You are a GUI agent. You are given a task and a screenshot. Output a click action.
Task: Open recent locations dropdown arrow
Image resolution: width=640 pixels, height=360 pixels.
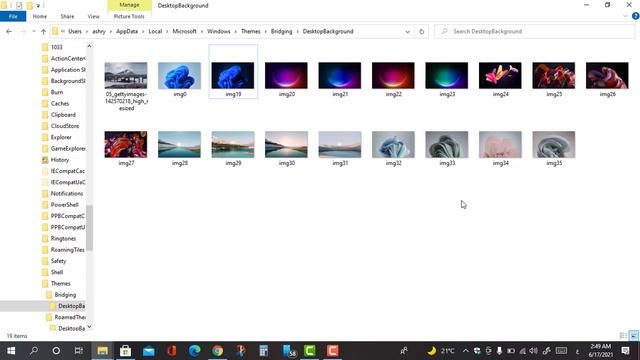tap(34, 31)
